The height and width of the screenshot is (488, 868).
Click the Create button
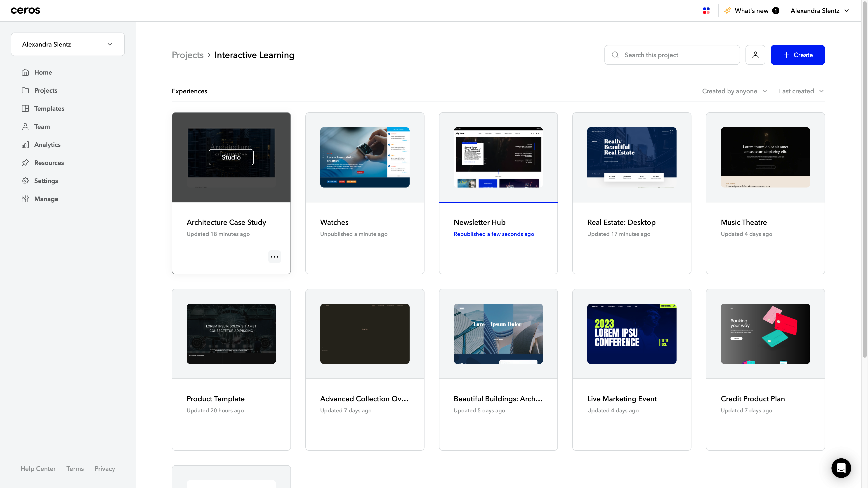coord(797,55)
